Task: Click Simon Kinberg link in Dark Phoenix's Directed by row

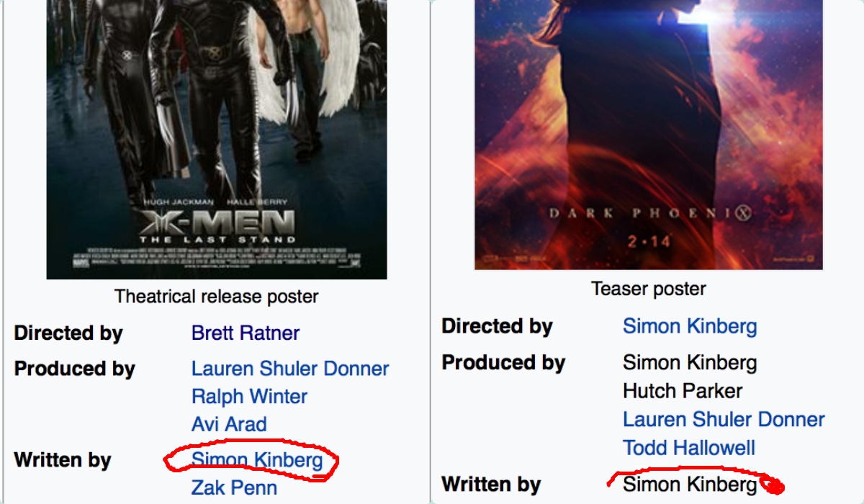Action: click(690, 326)
